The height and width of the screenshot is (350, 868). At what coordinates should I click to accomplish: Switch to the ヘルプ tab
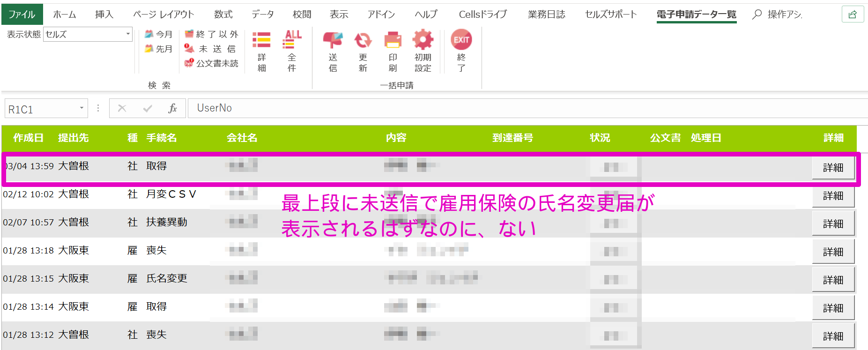point(426,14)
